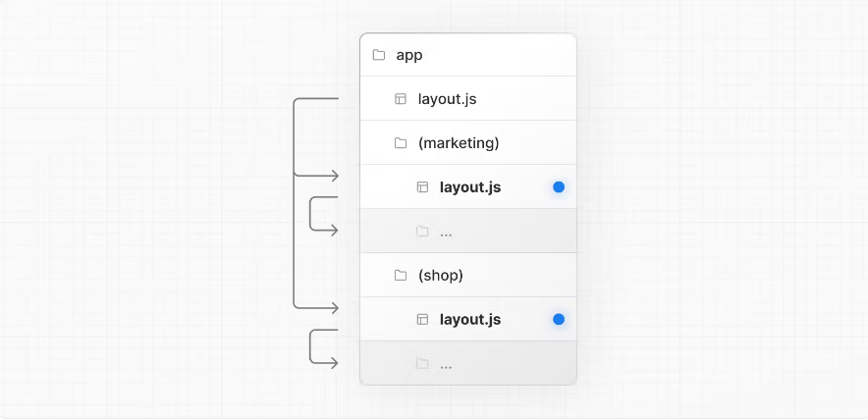This screenshot has height=420, width=868.
Task: Open the (marketing) folder row
Action: 468,142
